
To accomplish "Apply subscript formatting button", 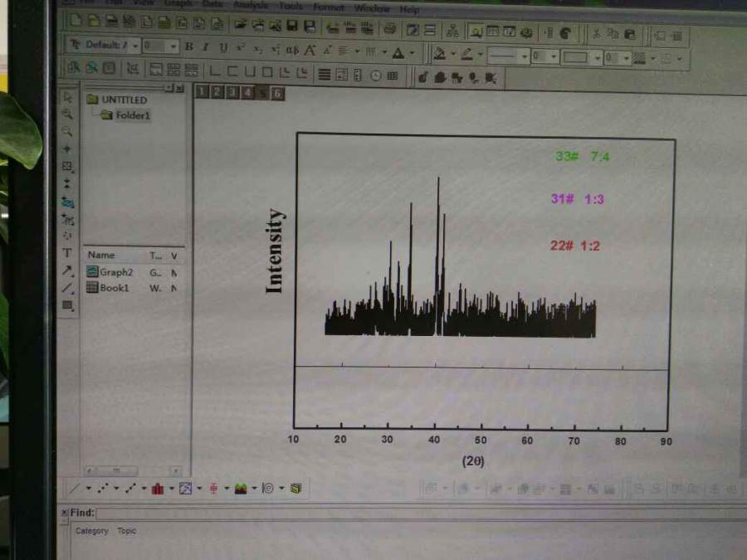I will tap(258, 49).
